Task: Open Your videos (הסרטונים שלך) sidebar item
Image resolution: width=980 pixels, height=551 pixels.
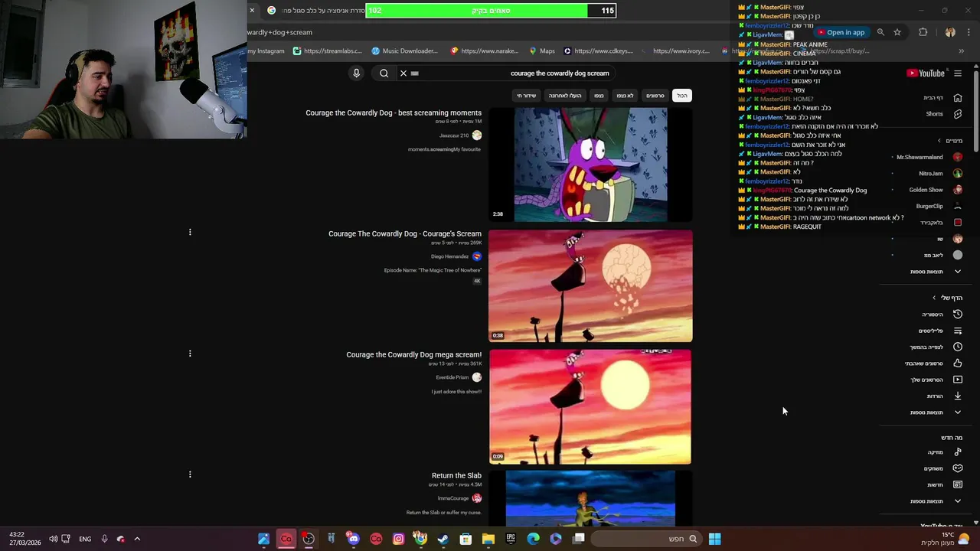Action: [x=936, y=380]
